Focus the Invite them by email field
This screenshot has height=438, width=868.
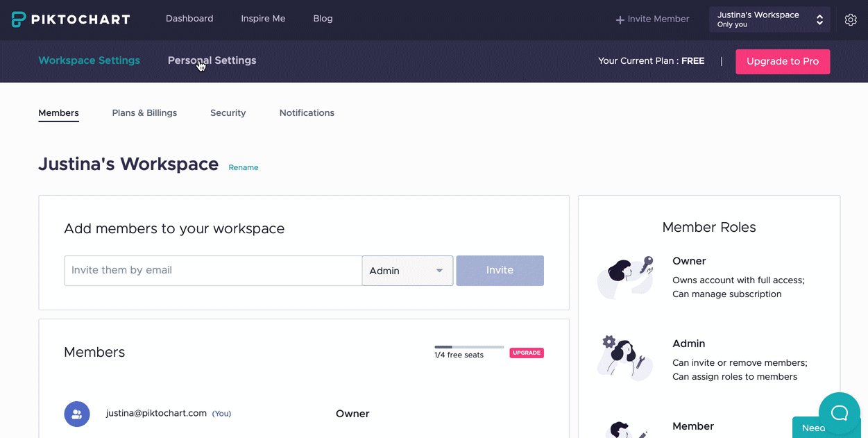coord(213,271)
